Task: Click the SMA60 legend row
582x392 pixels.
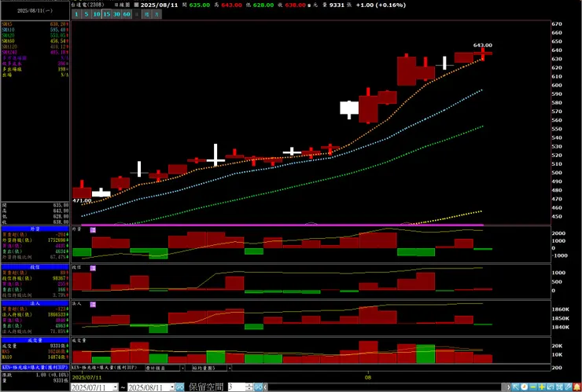Action: [x=35, y=41]
